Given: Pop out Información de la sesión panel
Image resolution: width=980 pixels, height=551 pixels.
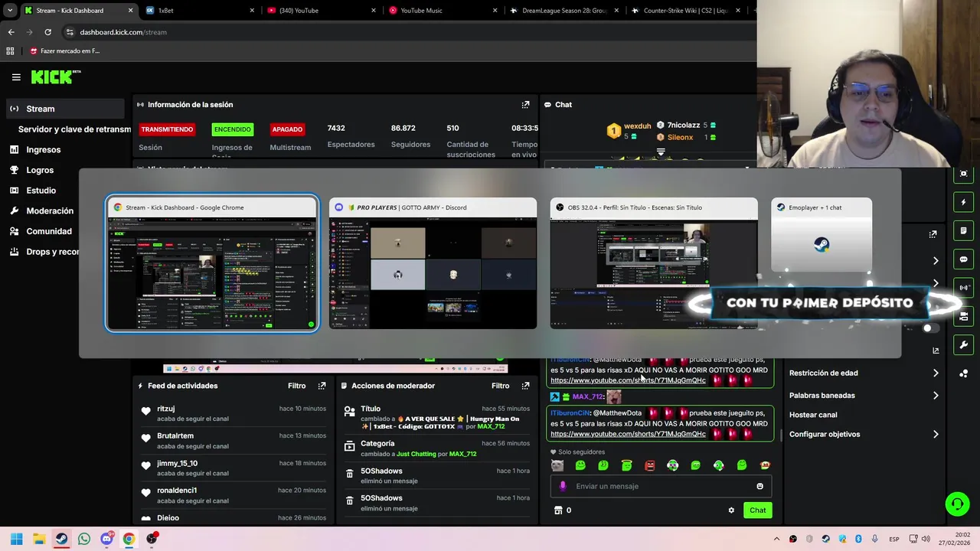Looking at the screenshot, I should coord(525,105).
